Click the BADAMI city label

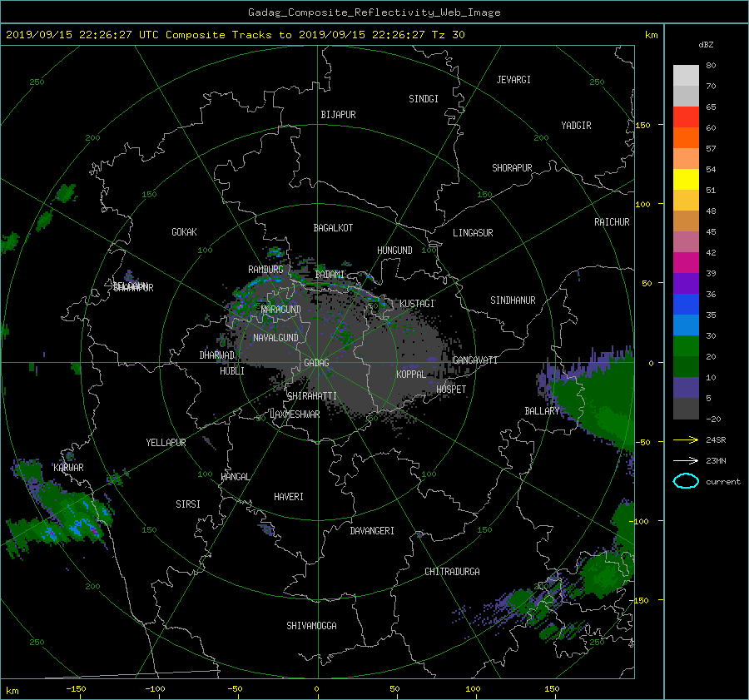330,275
